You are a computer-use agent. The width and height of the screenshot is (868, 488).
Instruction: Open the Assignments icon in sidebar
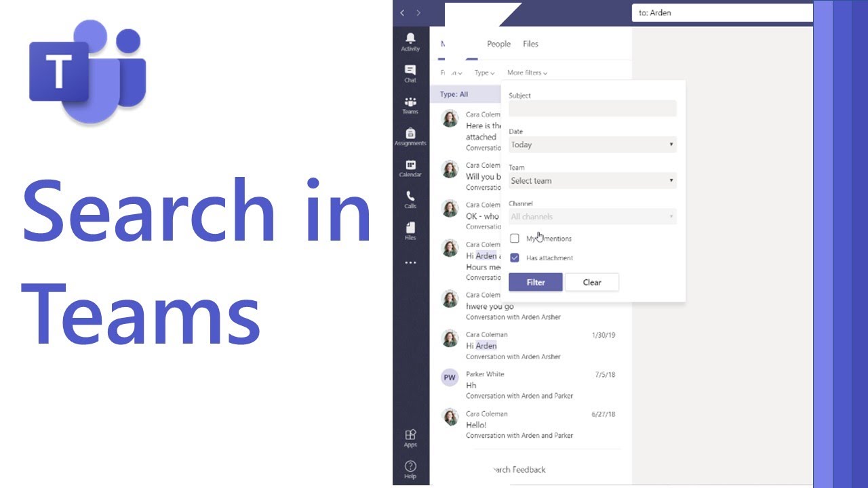[410, 136]
